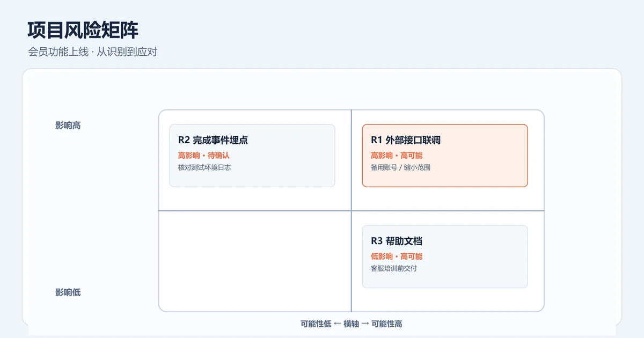The width and height of the screenshot is (644, 338).
Task: Select the axis label 影响低
Action: pos(68,292)
